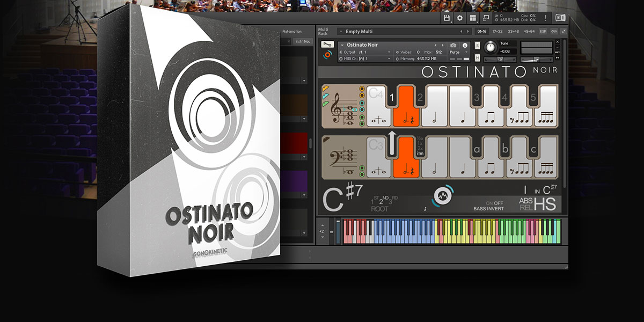The height and width of the screenshot is (322, 644).
Task: Click the HS harmonic shift button
Action: point(544,204)
